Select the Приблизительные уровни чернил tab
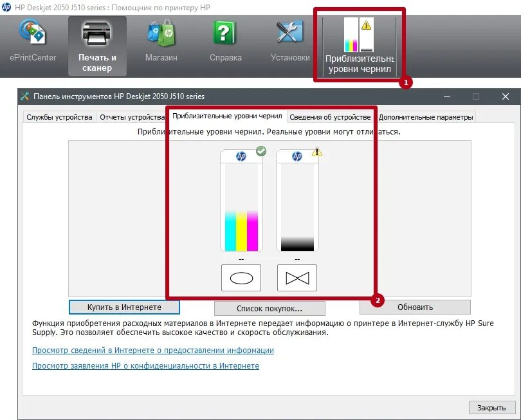 (227, 116)
